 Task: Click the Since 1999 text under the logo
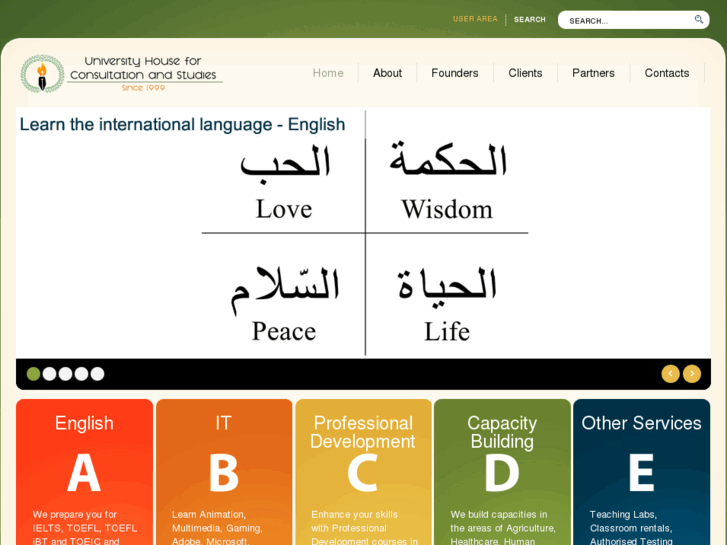143,88
